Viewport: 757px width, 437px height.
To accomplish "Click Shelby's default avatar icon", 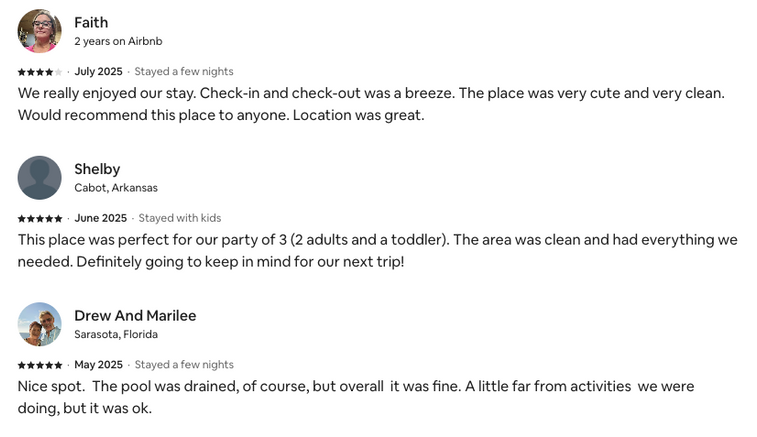I will click(40, 178).
